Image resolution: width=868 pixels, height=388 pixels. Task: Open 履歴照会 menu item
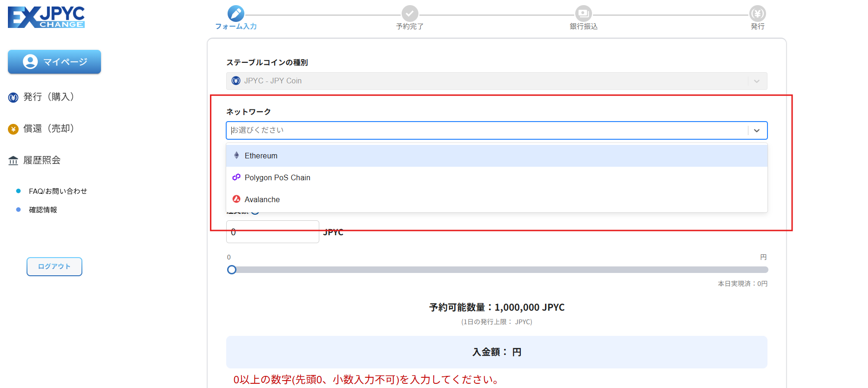[x=42, y=160]
